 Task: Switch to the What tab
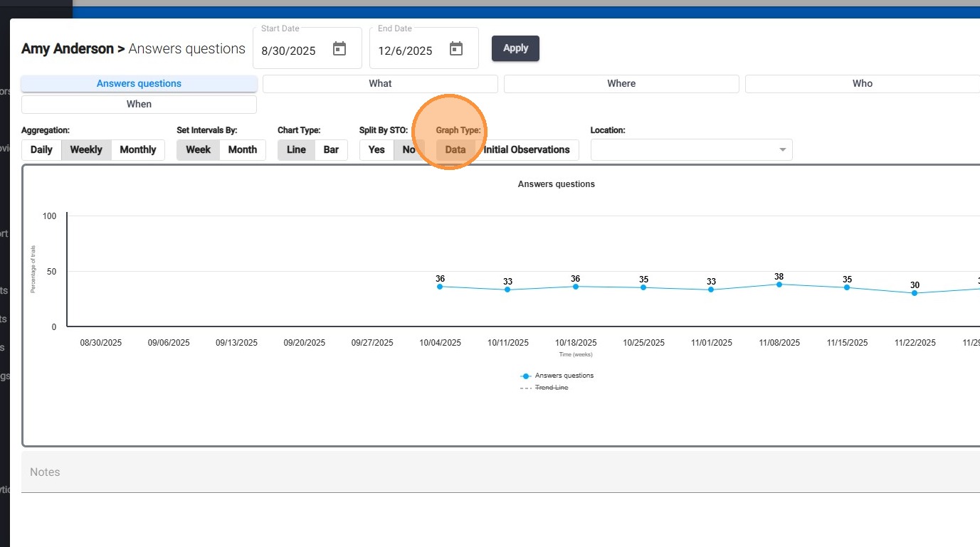tap(380, 83)
